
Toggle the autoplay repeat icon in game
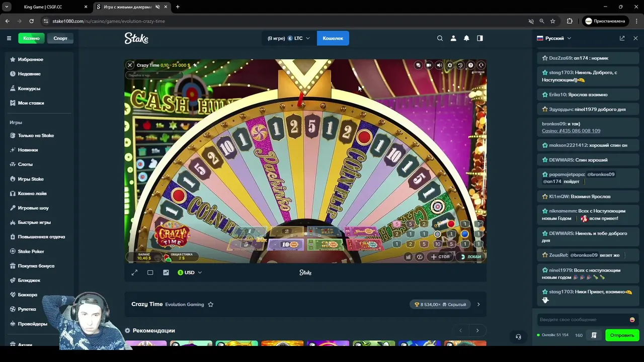[420, 257]
